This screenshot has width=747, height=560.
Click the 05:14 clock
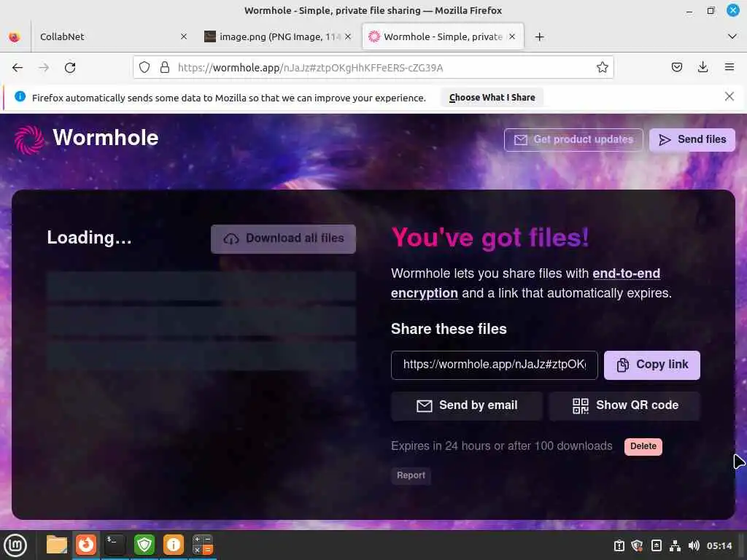[719, 545]
